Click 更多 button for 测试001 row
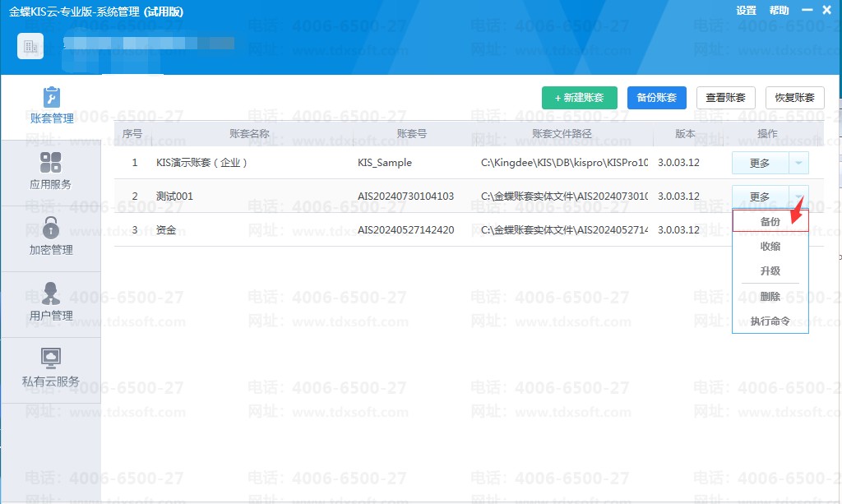Image resolution: width=842 pixels, height=504 pixels. [x=760, y=197]
